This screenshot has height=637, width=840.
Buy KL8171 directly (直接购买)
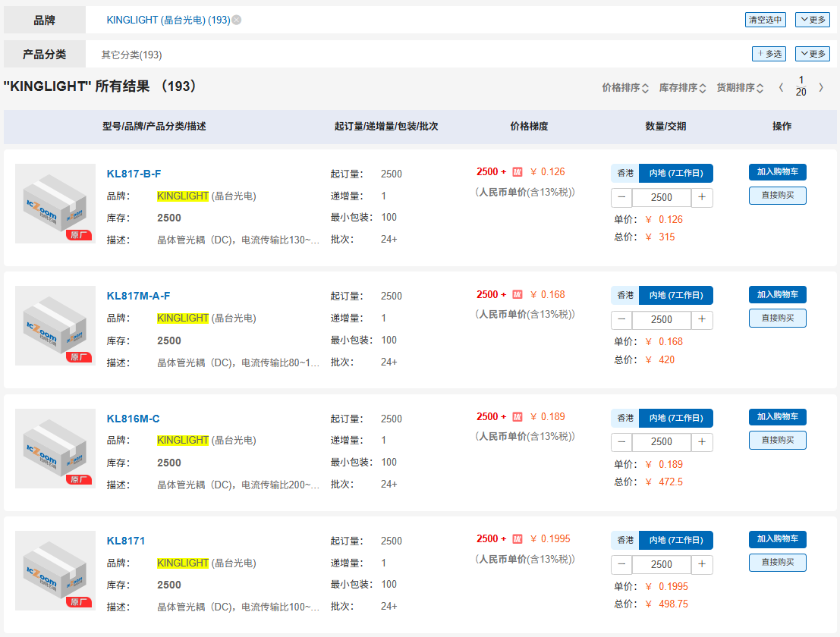pyautogui.click(x=777, y=562)
